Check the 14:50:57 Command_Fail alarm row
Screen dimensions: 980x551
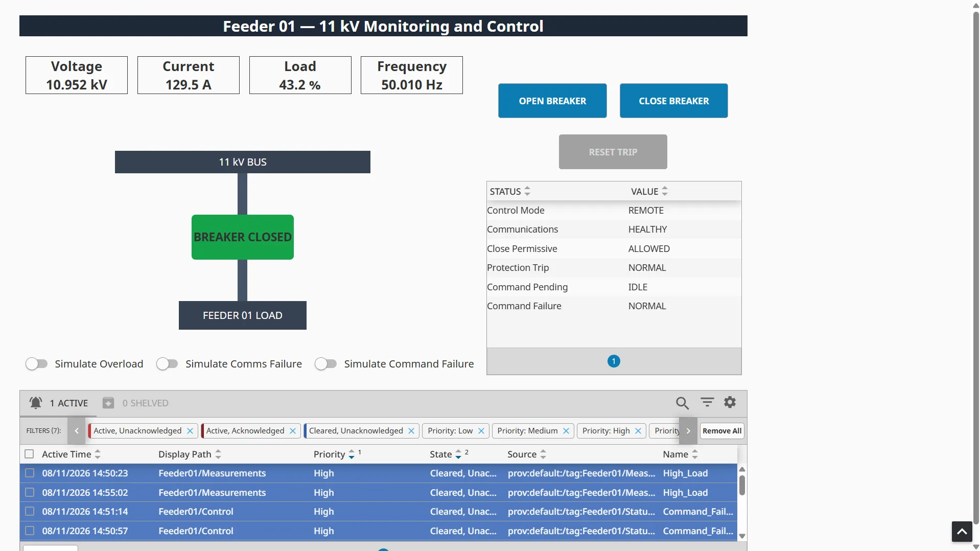pos(30,531)
